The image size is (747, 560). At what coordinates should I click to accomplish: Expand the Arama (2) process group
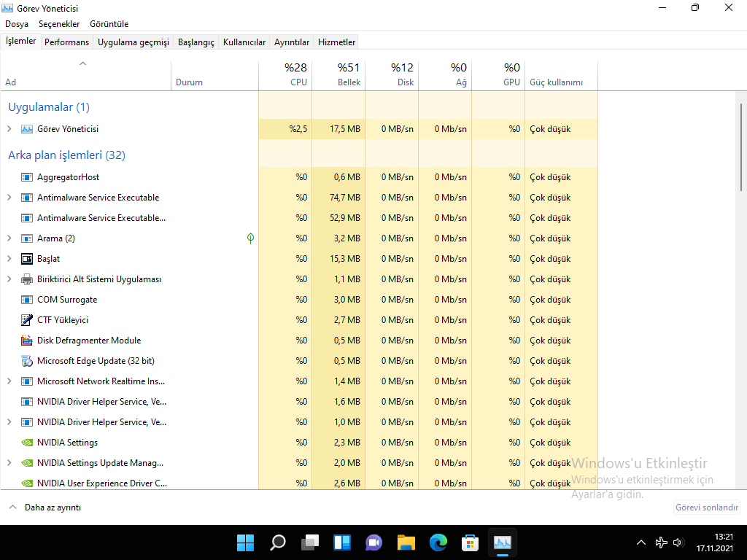tap(9, 238)
